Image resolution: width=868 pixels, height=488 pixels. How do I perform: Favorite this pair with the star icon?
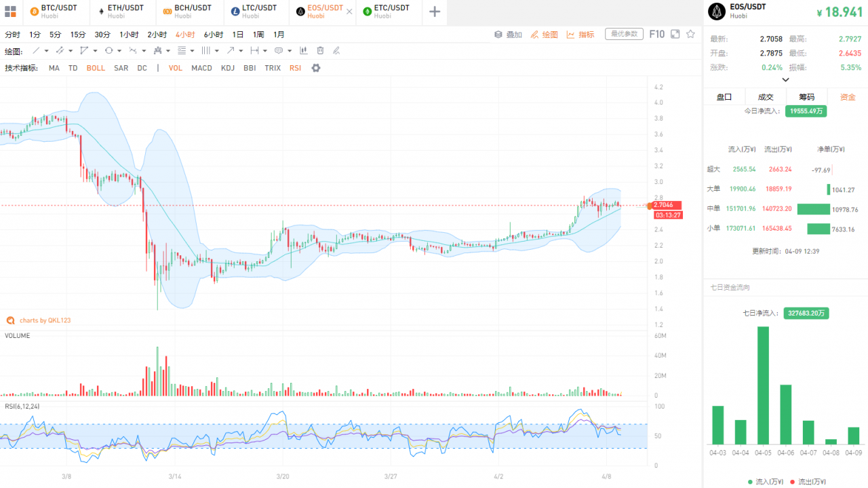(690, 34)
